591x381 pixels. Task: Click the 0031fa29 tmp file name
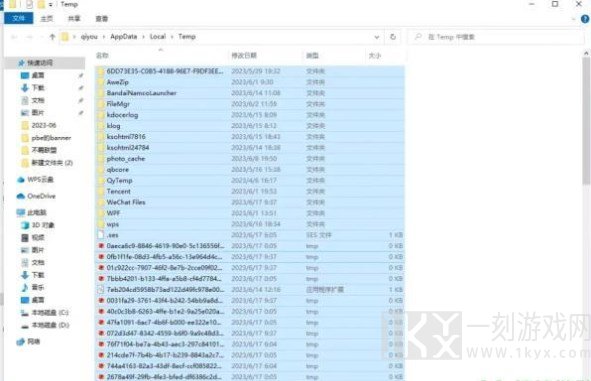pyautogui.click(x=165, y=300)
